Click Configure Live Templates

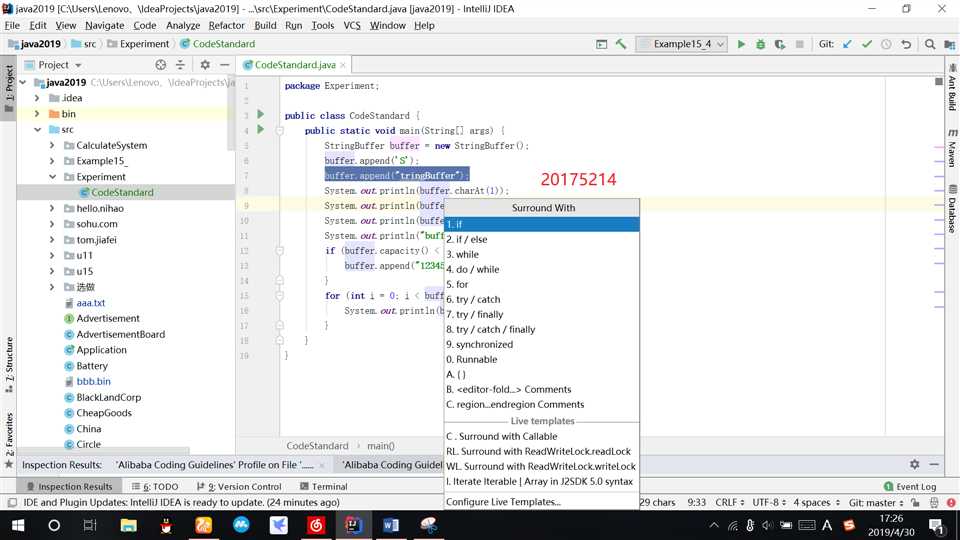click(542, 501)
